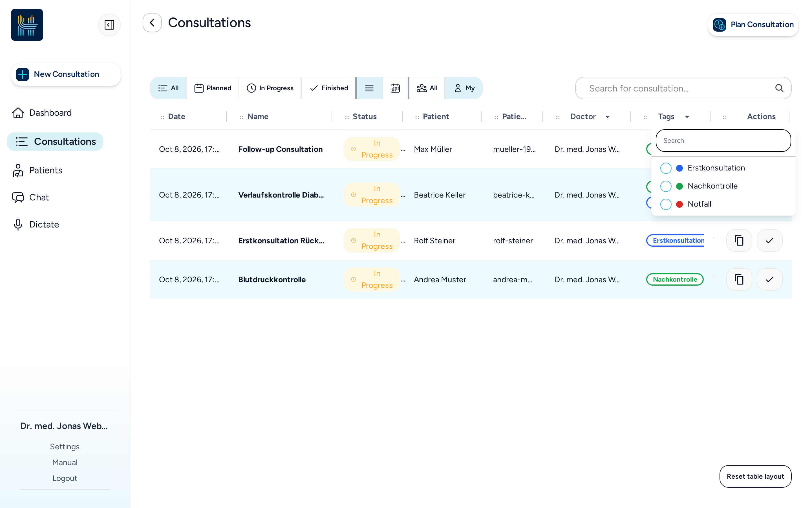Focus the tags Search field
This screenshot has height=508, width=812.
(723, 141)
